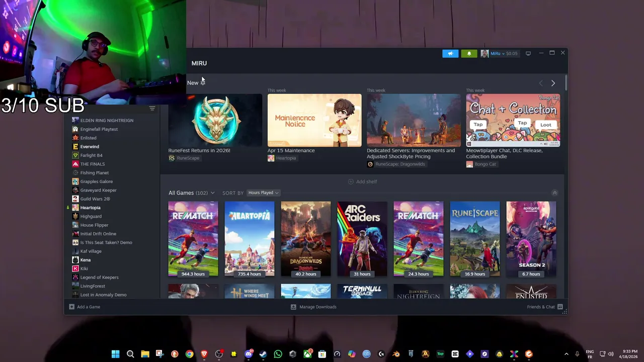Open Microsoft Store from the taskbar
The image size is (644, 362).
[322, 354]
